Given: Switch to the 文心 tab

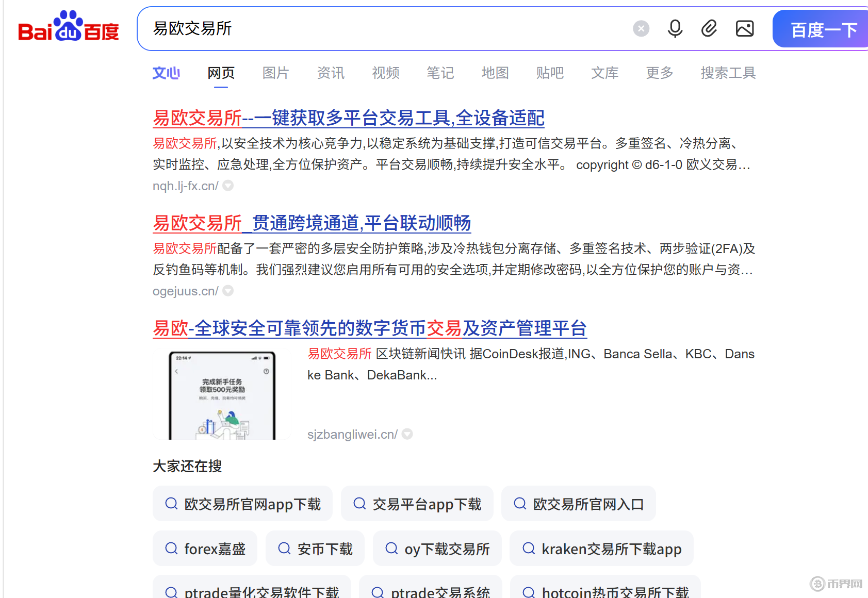Looking at the screenshot, I should pyautogui.click(x=166, y=73).
